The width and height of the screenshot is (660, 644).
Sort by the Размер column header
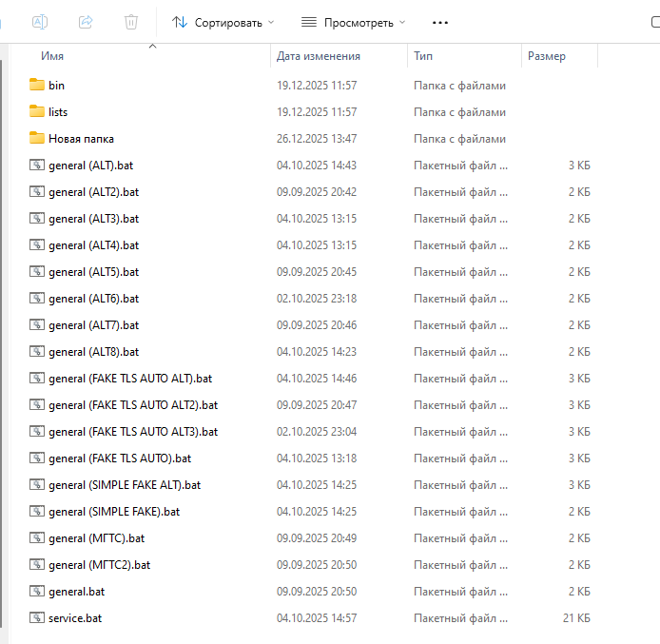(546, 56)
